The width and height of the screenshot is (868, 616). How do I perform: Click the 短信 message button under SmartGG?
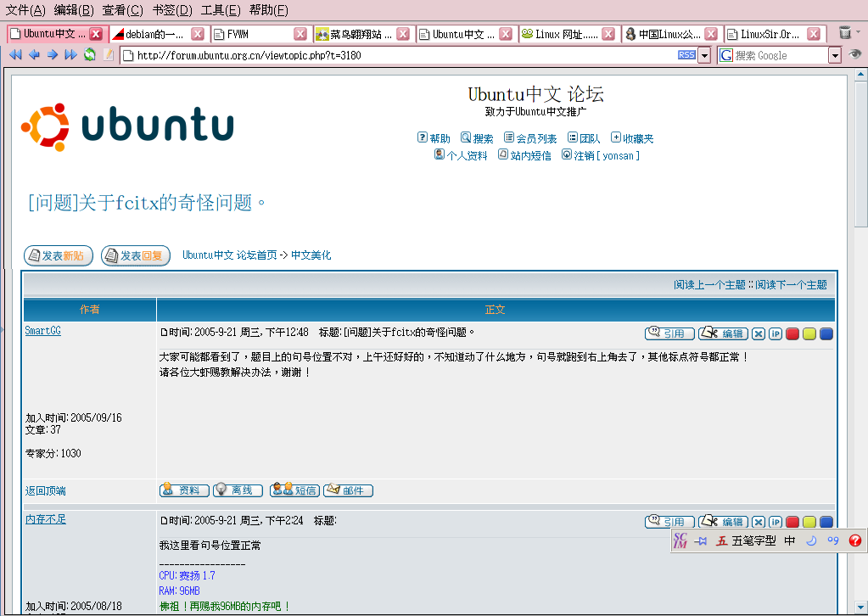point(294,490)
